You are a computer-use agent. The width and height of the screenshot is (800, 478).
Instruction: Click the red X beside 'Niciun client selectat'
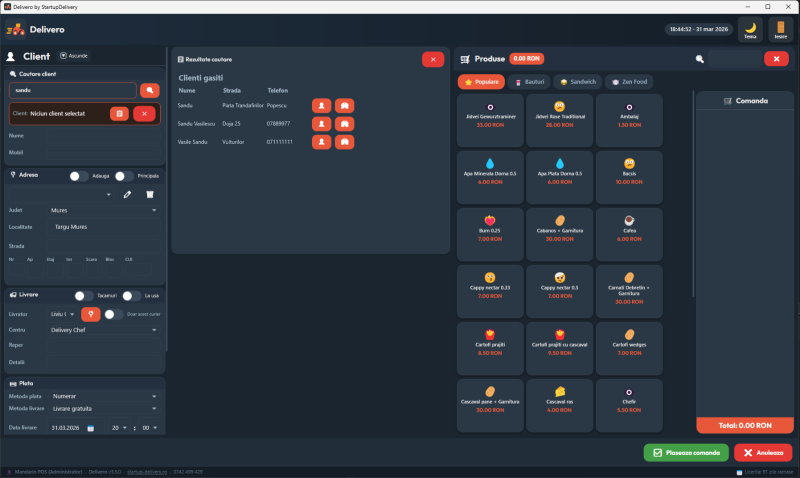click(x=144, y=114)
